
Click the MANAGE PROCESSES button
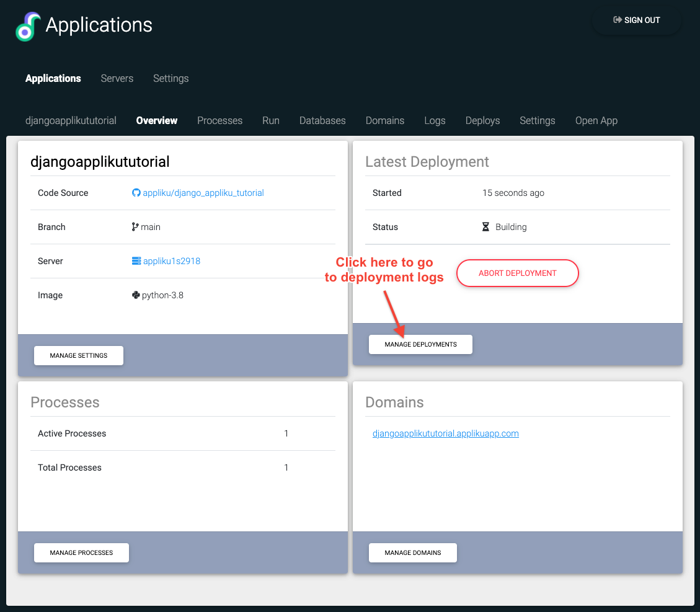click(81, 552)
